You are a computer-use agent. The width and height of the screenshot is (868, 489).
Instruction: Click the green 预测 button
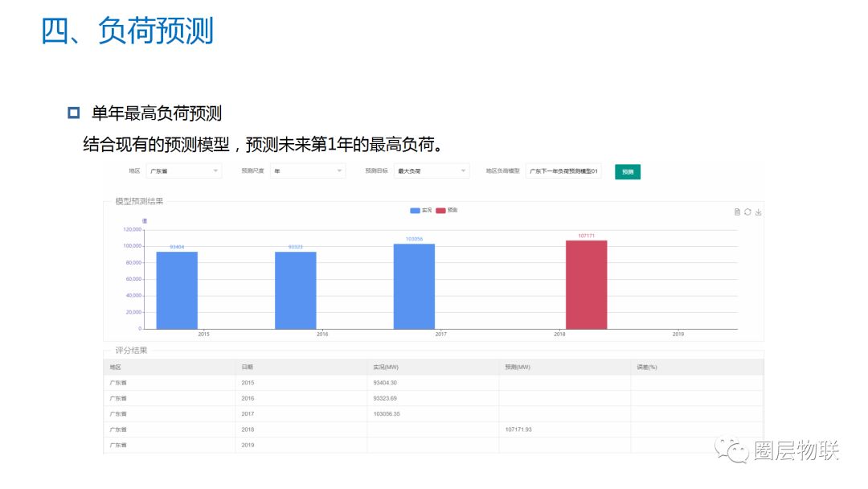[x=628, y=171]
